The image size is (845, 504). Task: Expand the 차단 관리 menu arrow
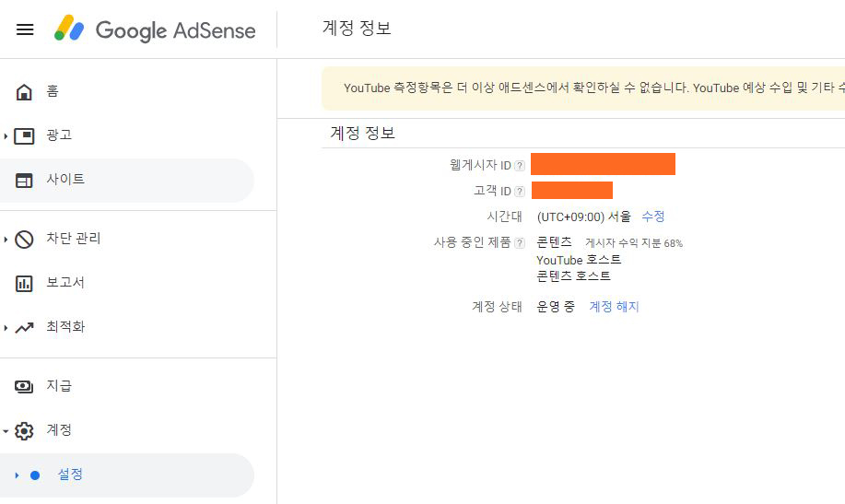click(6, 240)
